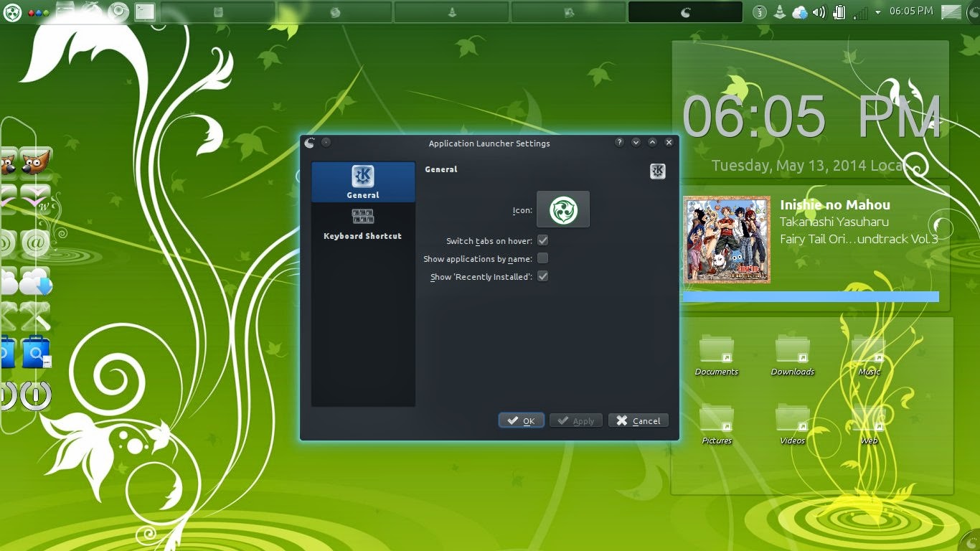Open the Pictures folder
The image size is (980, 551).
click(717, 425)
